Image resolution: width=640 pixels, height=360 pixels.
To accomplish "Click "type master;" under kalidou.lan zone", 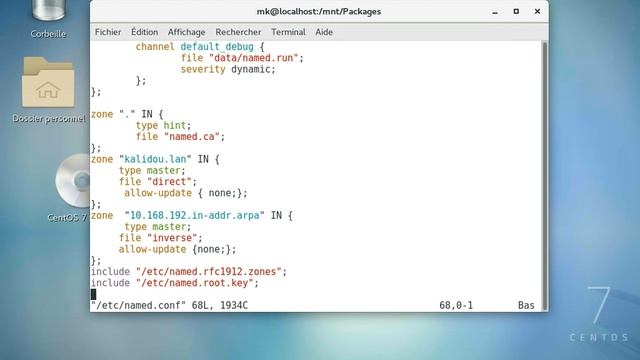I will (152, 171).
